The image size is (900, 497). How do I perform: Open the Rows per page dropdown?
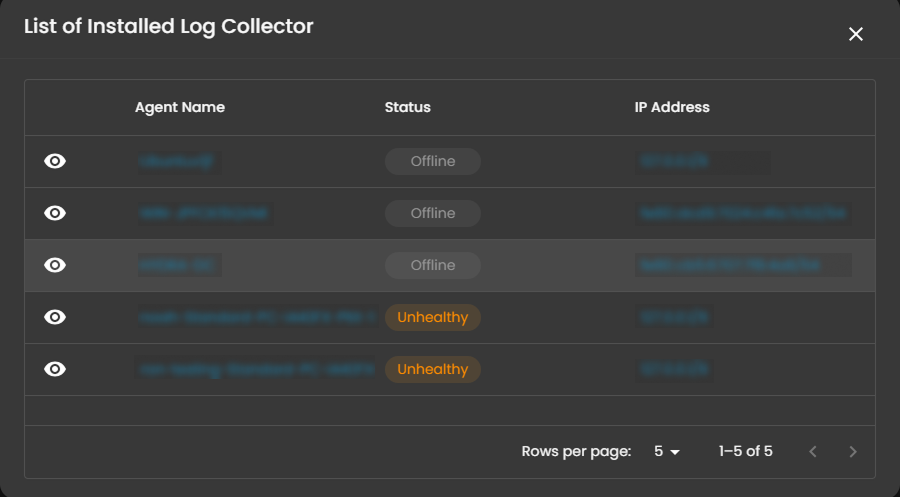667,451
